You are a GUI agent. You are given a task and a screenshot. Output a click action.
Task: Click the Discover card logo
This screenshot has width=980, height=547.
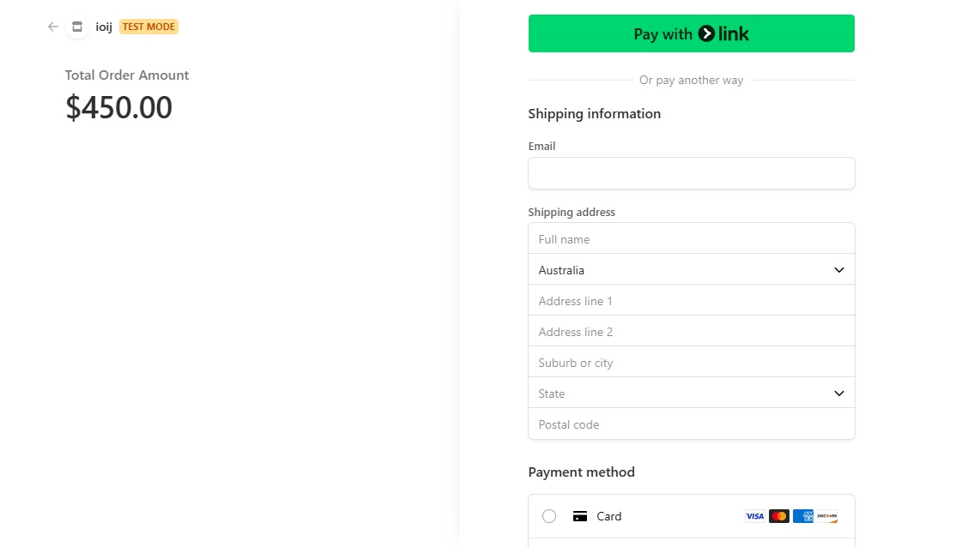(827, 516)
